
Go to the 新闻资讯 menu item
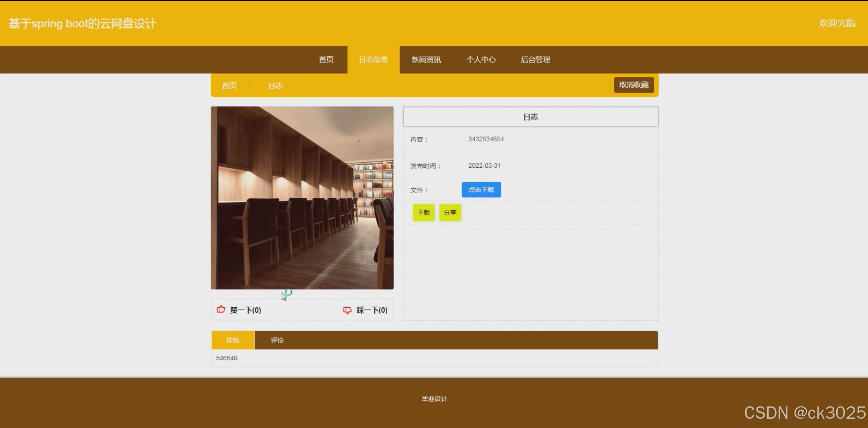(x=426, y=60)
